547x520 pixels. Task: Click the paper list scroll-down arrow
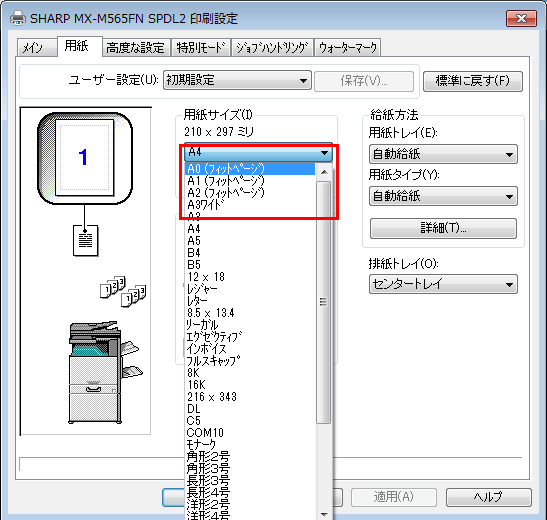coord(324,514)
